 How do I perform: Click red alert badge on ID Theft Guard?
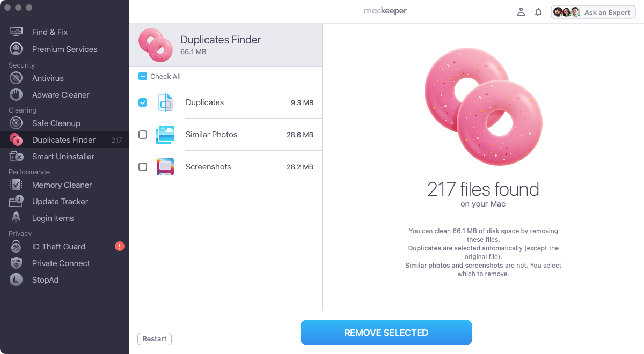point(120,247)
